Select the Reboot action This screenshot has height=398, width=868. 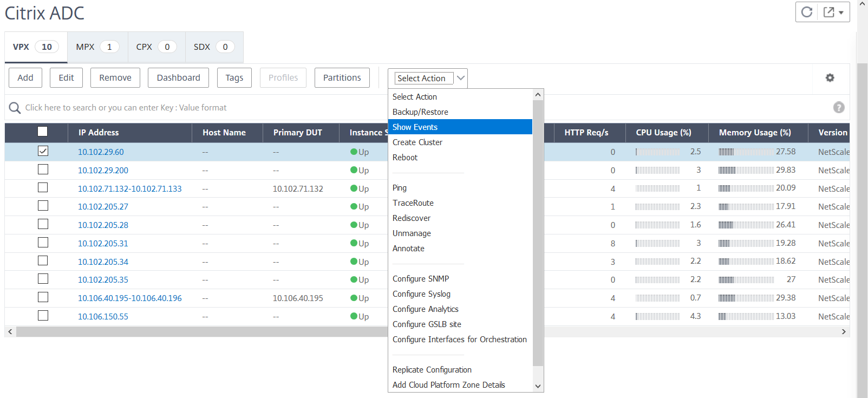point(460,157)
